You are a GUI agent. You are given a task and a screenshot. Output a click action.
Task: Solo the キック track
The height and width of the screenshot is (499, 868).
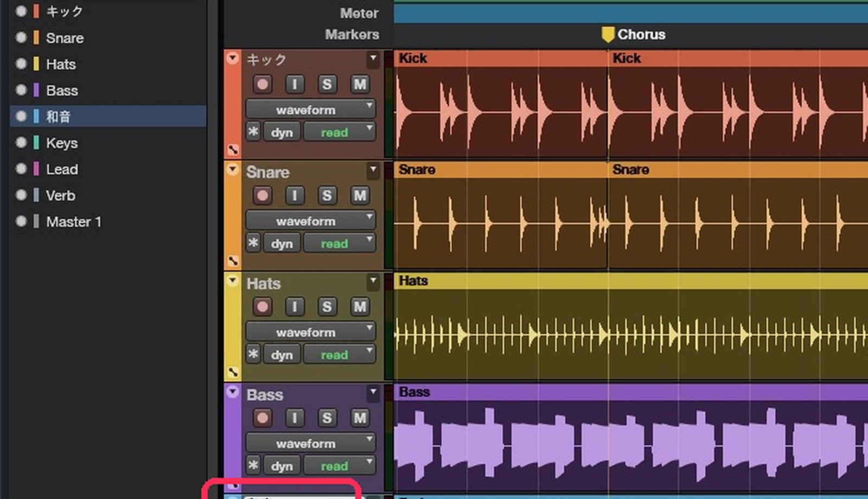pyautogui.click(x=327, y=84)
